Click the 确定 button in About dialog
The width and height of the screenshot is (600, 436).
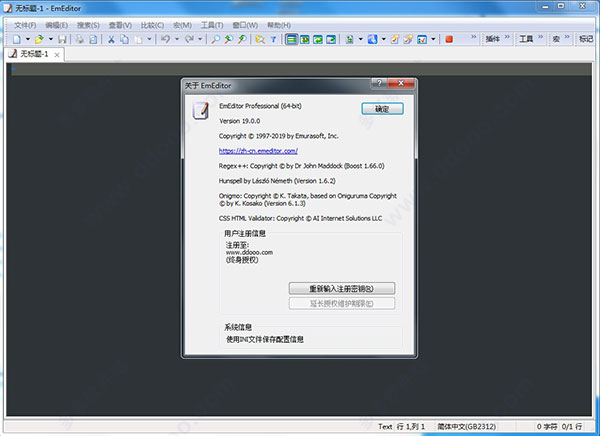382,109
